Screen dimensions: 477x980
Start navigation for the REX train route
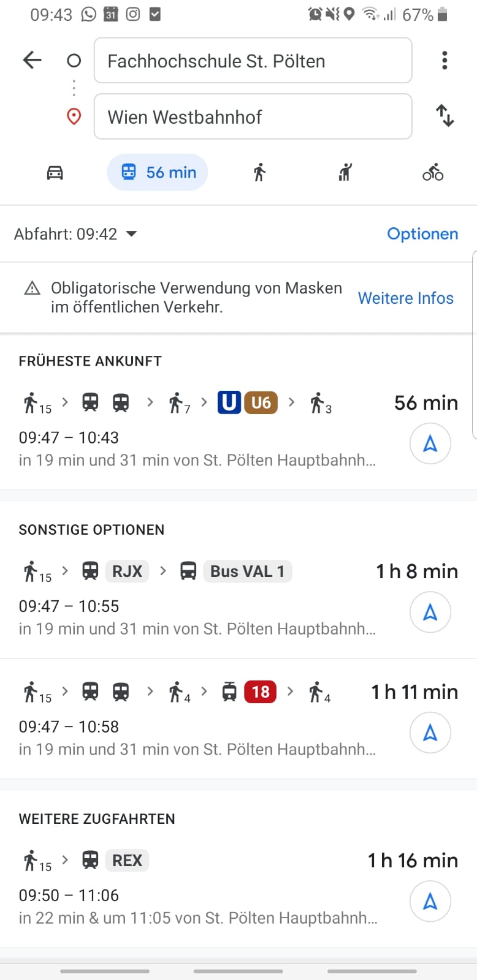(x=430, y=901)
